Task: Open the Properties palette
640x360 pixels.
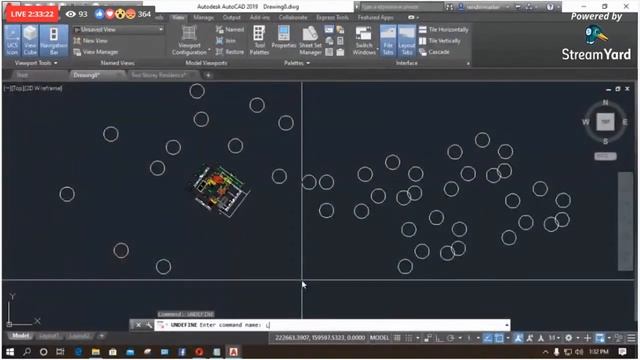Action: click(284, 38)
